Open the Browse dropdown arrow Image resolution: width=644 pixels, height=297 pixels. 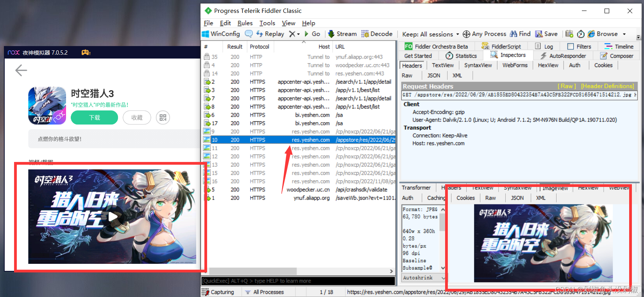click(624, 34)
